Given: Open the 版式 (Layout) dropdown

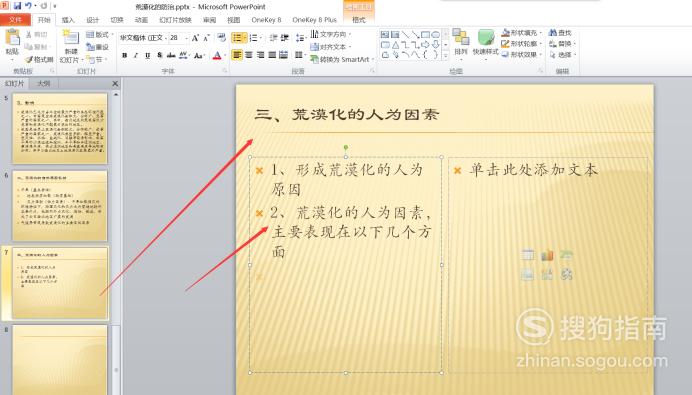Looking at the screenshot, I should point(99,34).
